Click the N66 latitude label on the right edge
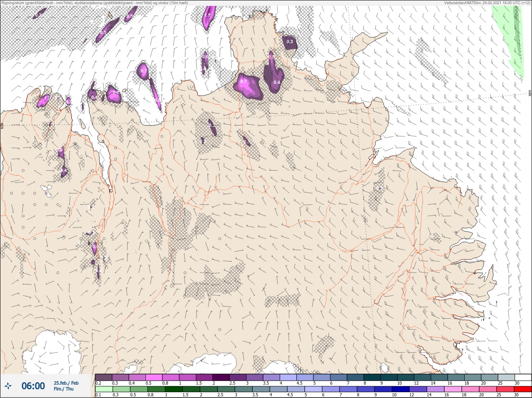Image resolution: width=532 pixels, height=398 pixels. [x=530, y=93]
